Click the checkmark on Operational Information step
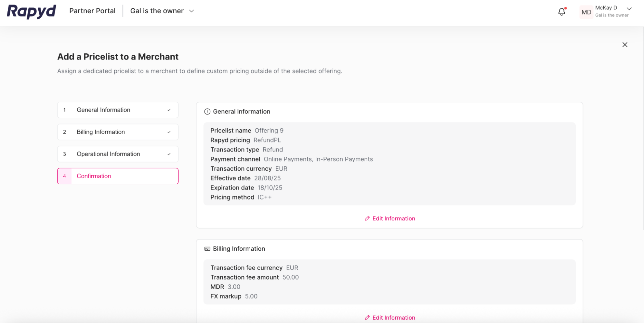 pyautogui.click(x=168, y=154)
